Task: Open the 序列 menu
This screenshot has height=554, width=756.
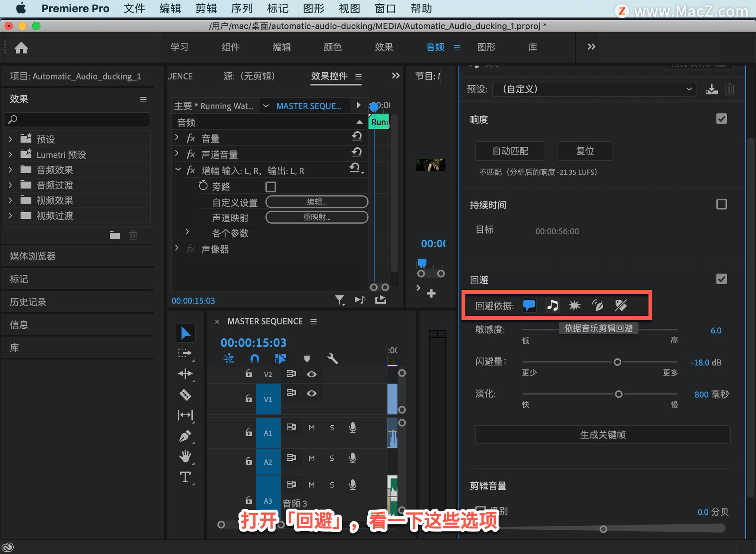Action: (x=242, y=9)
